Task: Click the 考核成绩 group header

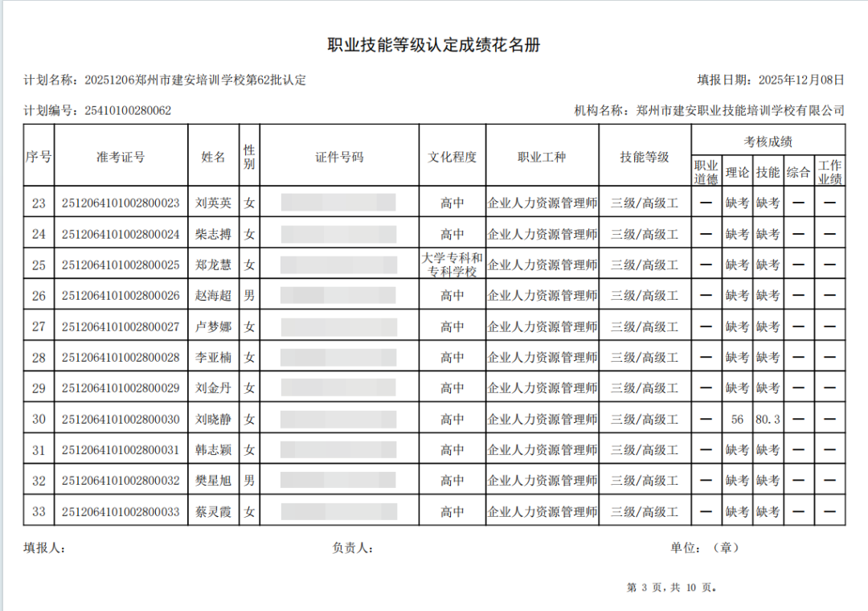Action: [x=768, y=141]
